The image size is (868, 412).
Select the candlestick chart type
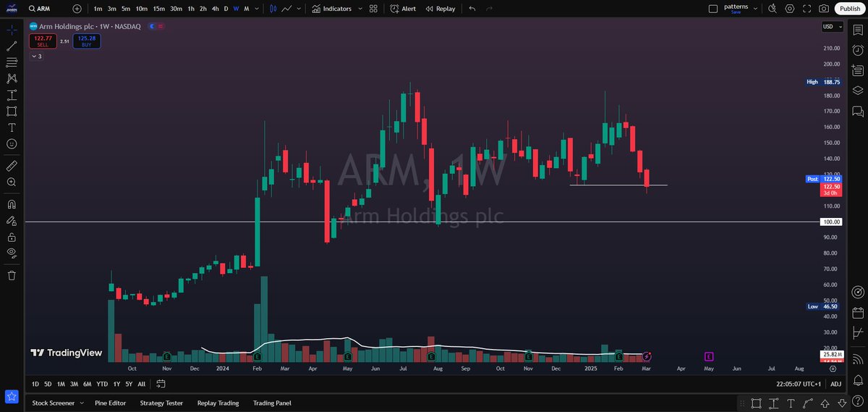(x=273, y=9)
